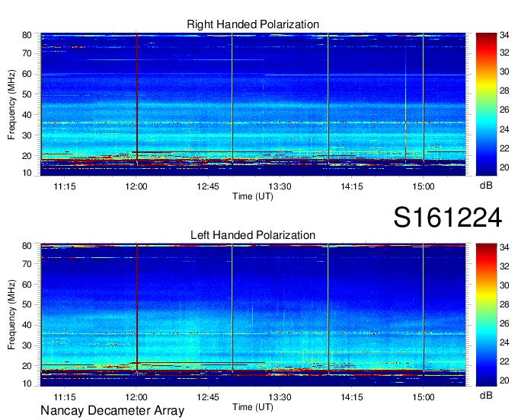
Task: Click the 12:00 tick label under Left Handed plot
Action: [x=136, y=397]
